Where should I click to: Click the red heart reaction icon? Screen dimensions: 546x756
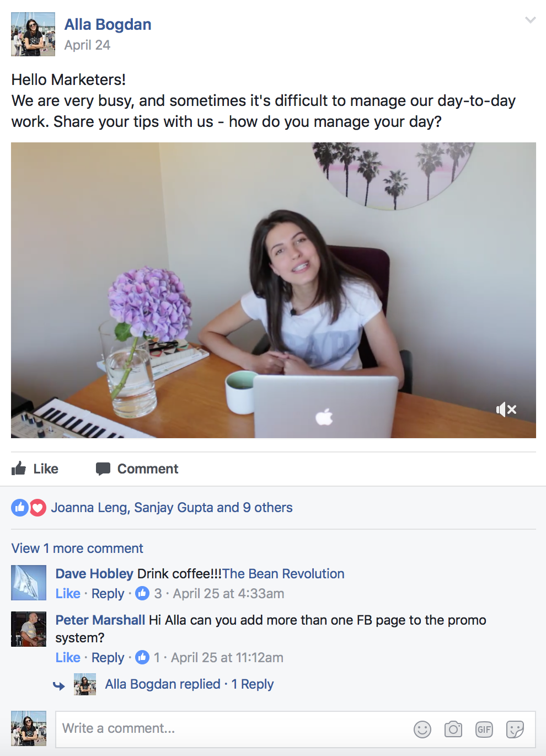point(38,508)
